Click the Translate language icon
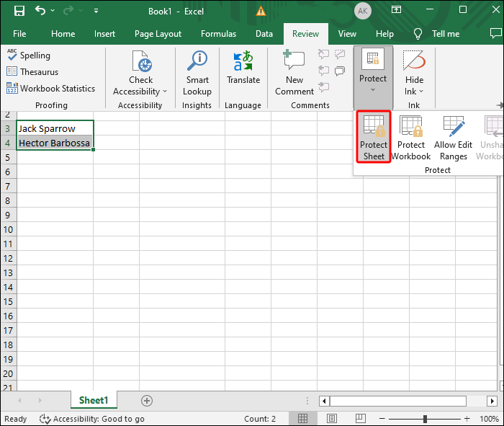Image resolution: width=504 pixels, height=426 pixels. (x=243, y=68)
